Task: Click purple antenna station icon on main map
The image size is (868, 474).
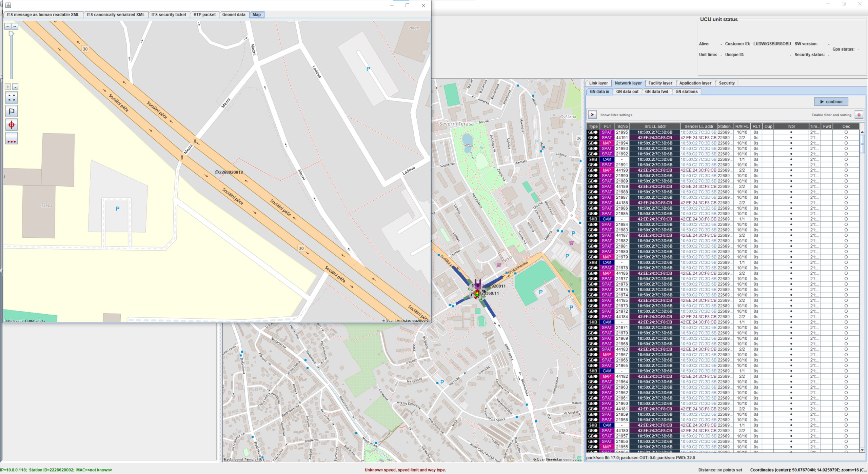Action: [x=478, y=284]
